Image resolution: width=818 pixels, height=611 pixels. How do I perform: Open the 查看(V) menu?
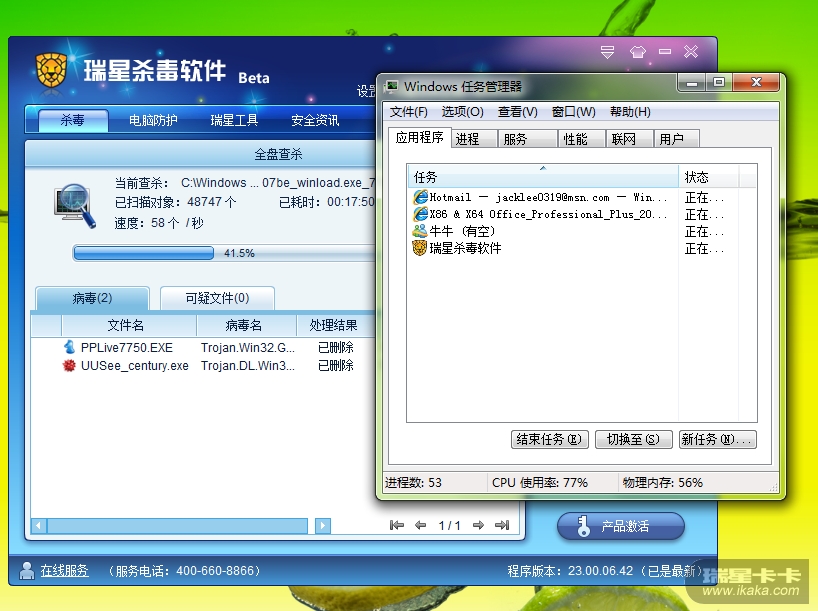pos(518,112)
